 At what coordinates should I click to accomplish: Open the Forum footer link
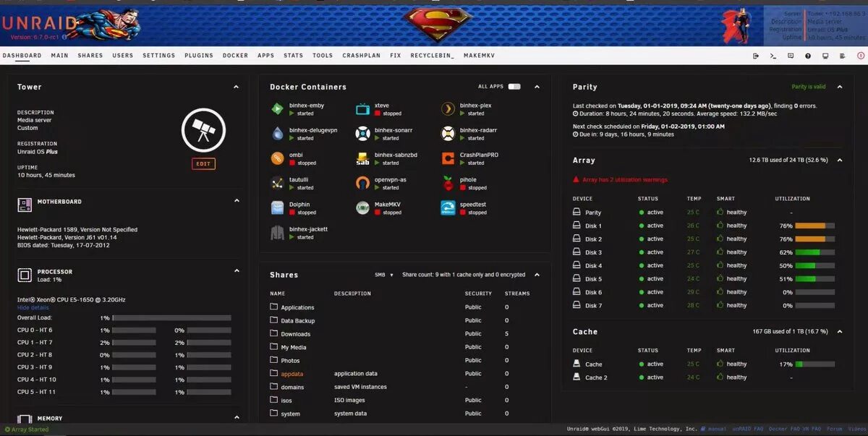tap(834, 429)
